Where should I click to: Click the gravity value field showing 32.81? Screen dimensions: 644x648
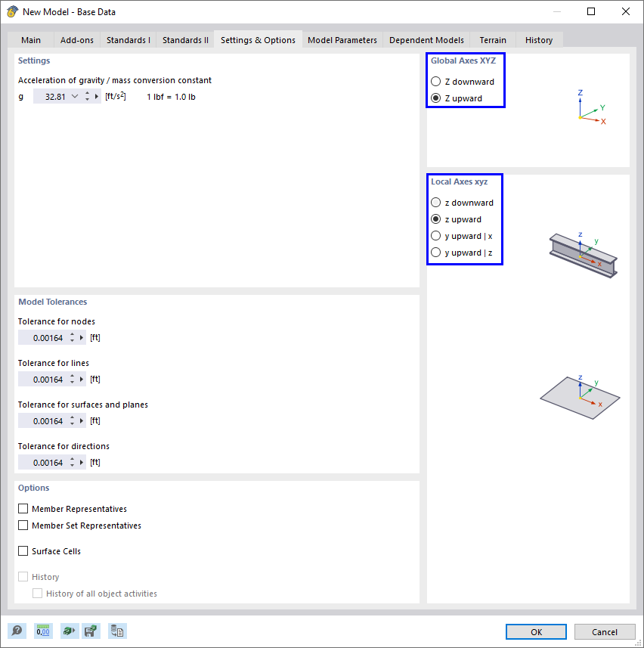point(51,96)
